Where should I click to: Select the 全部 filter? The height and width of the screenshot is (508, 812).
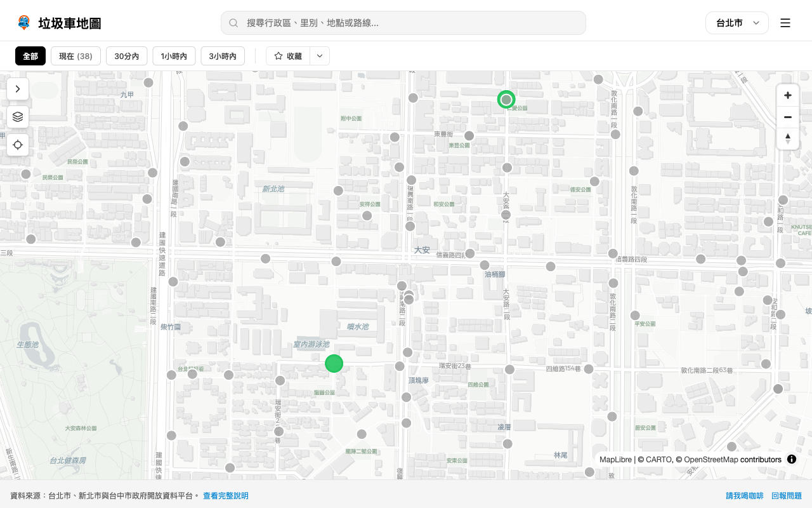click(30, 56)
